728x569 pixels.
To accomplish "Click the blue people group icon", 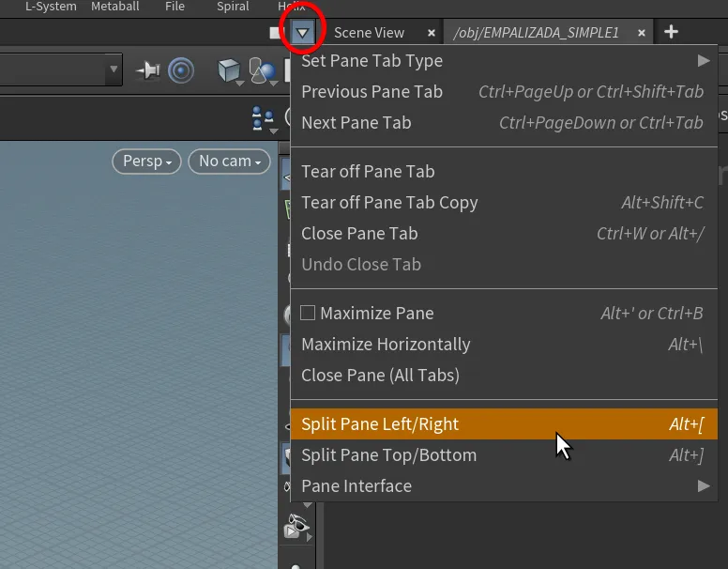I will tap(263, 118).
